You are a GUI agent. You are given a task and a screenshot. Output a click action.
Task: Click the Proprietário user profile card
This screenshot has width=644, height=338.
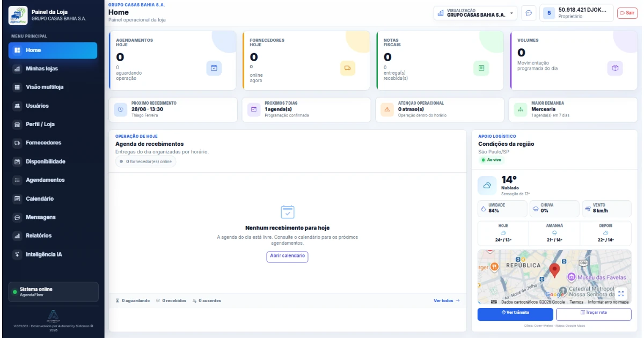click(x=576, y=13)
